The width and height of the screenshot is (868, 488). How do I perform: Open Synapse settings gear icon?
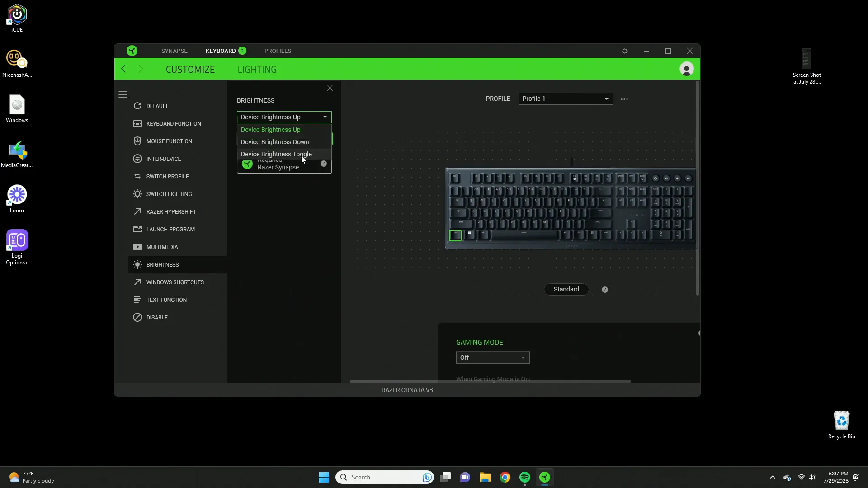click(625, 51)
